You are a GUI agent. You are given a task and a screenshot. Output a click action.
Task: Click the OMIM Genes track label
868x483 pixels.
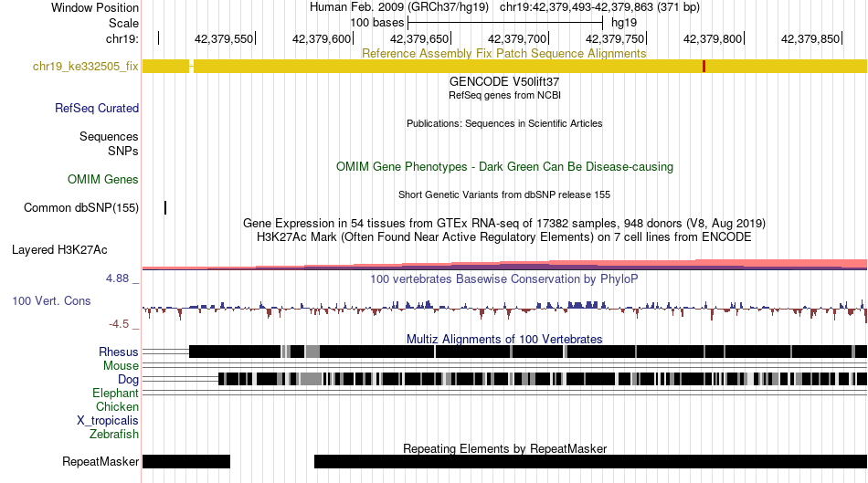pyautogui.click(x=102, y=179)
